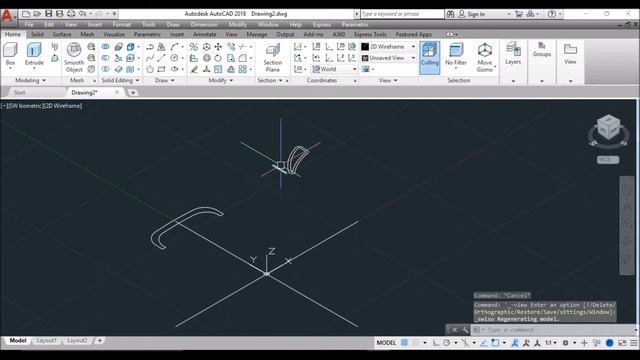Open the No Filter selection tool

(x=456, y=55)
